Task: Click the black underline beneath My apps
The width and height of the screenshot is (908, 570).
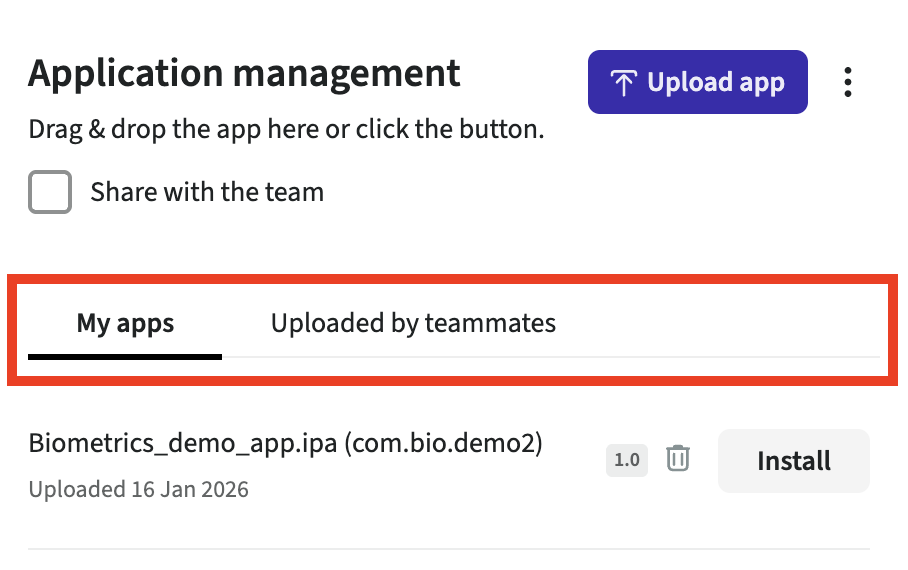Action: 125,355
